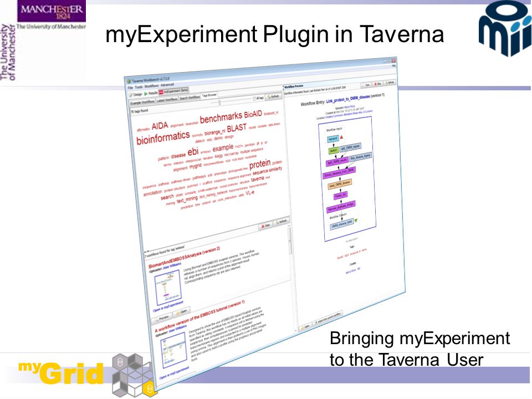The image size is (532, 399).
Task: Select the BioAID tag
Action: 253,114
